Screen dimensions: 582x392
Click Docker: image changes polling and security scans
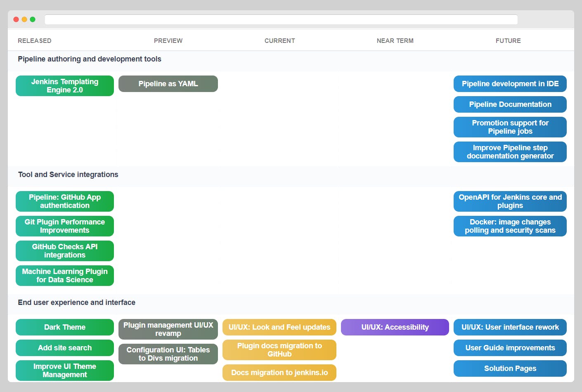[510, 226]
